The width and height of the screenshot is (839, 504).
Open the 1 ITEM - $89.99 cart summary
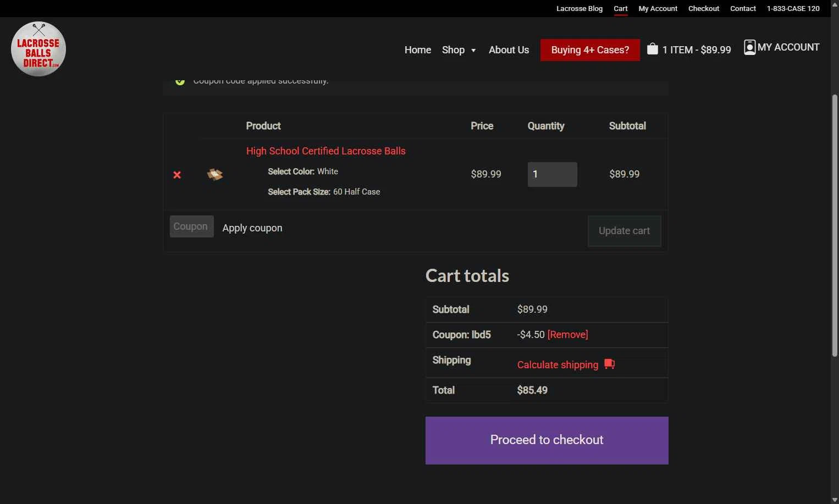point(697,50)
